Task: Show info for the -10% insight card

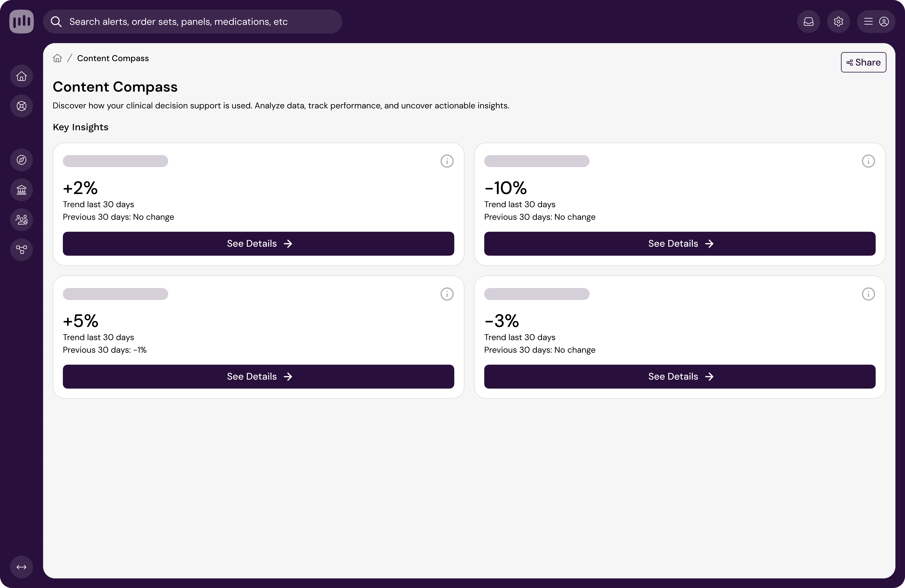Action: [x=868, y=161]
